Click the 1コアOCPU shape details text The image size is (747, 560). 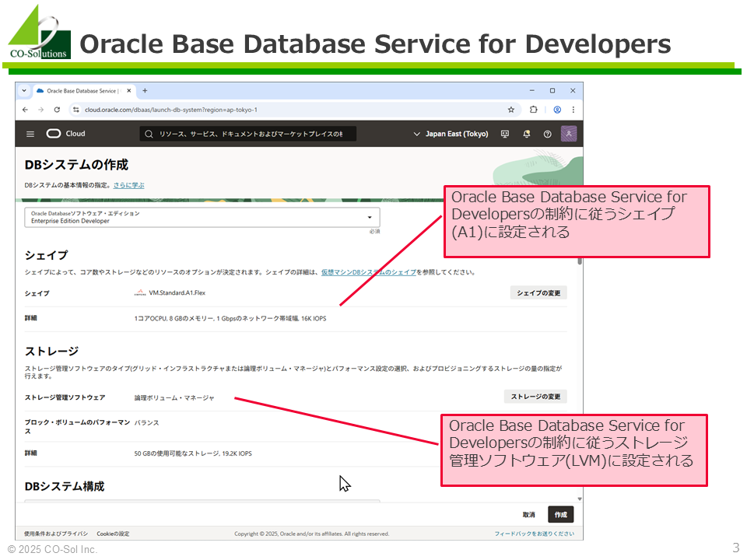click(x=230, y=318)
